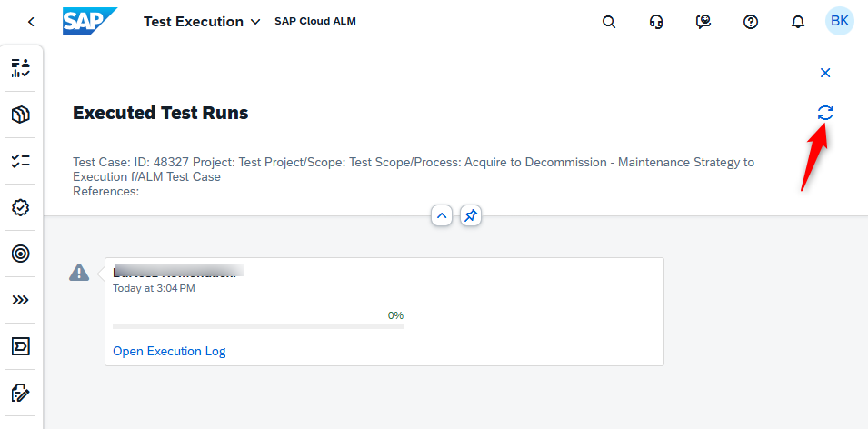
Task: Open the overview dashboard sidebar icon
Action: pos(21,68)
